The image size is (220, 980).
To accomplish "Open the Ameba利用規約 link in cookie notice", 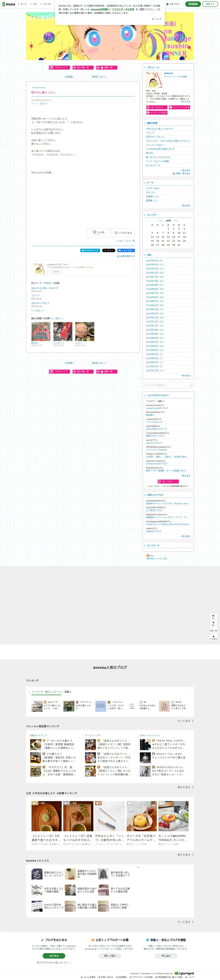I will 100,10.
